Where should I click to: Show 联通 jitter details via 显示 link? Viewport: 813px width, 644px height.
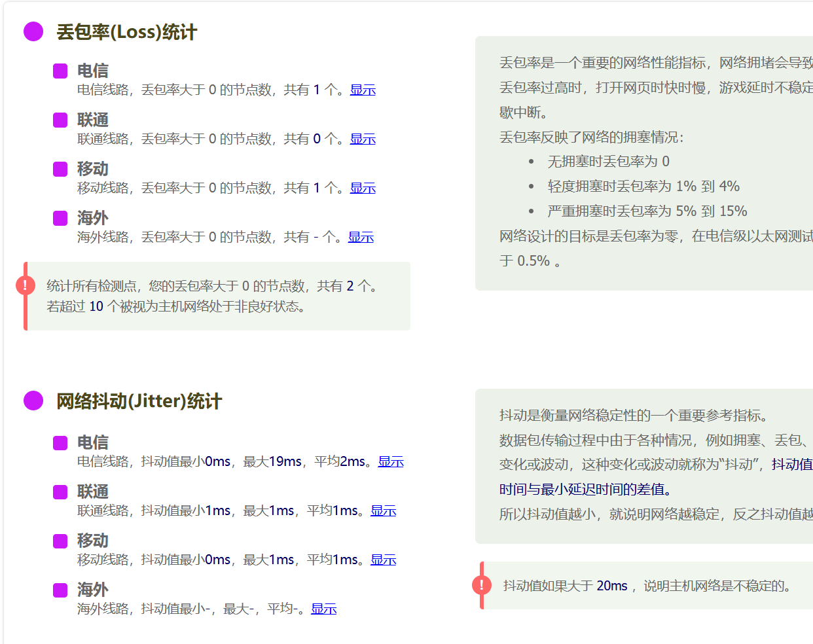[x=384, y=510]
